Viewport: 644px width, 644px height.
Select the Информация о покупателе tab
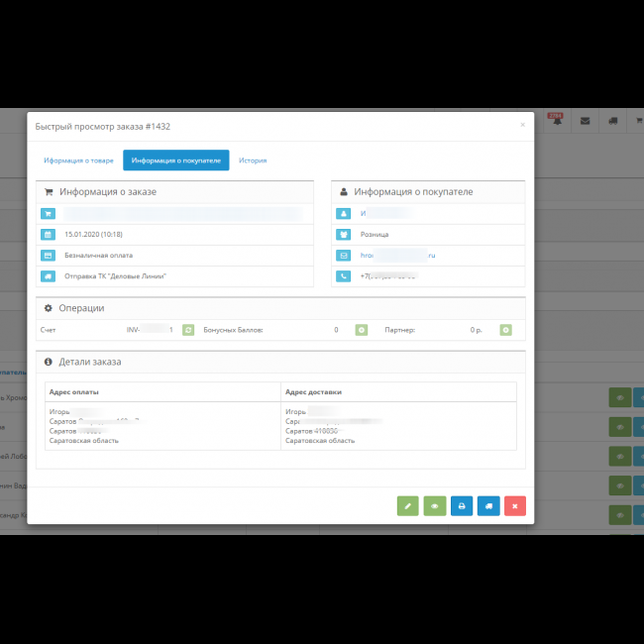(x=176, y=161)
